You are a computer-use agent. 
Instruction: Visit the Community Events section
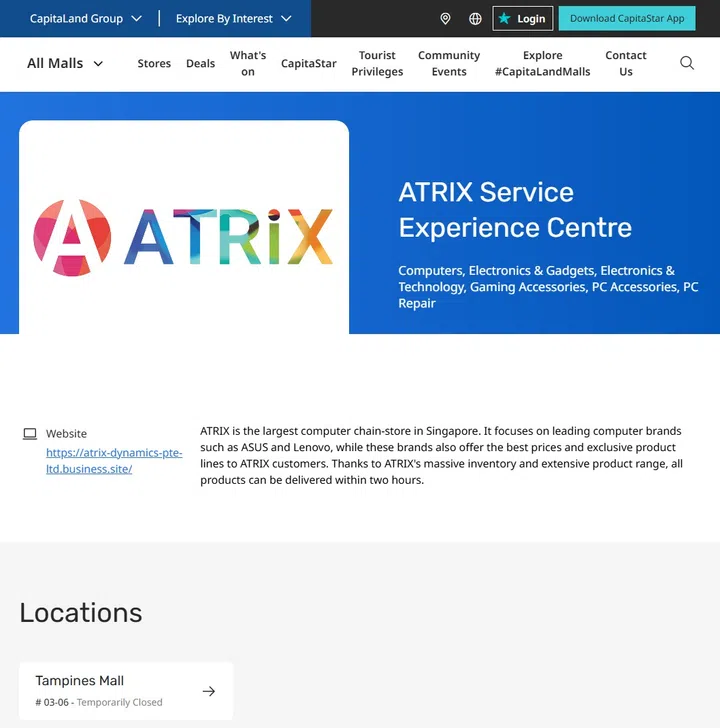[449, 63]
